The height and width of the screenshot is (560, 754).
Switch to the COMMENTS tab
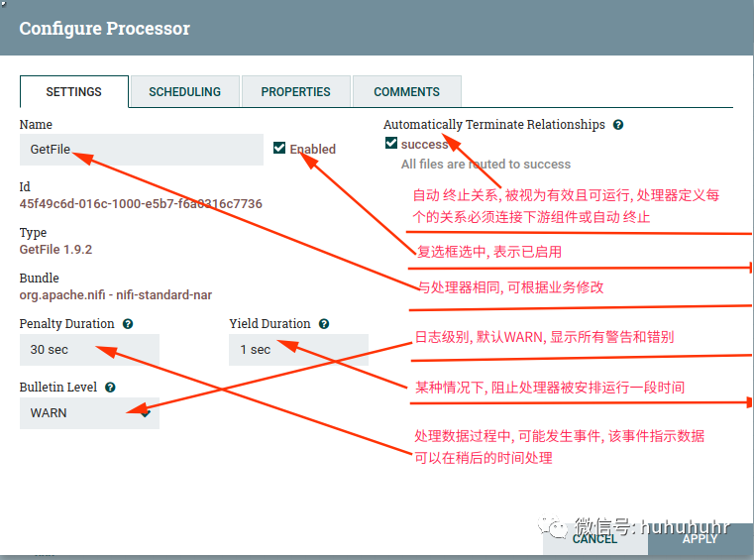[407, 92]
